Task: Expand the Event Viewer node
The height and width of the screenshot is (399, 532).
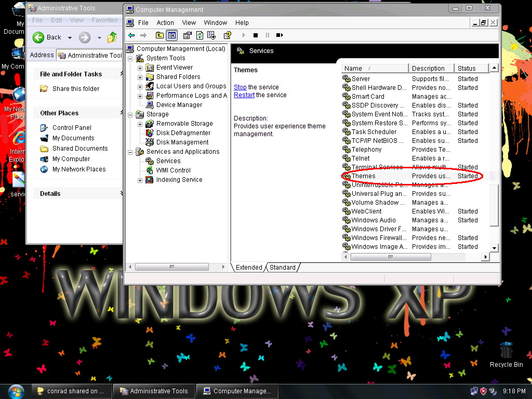Action: 140,68
